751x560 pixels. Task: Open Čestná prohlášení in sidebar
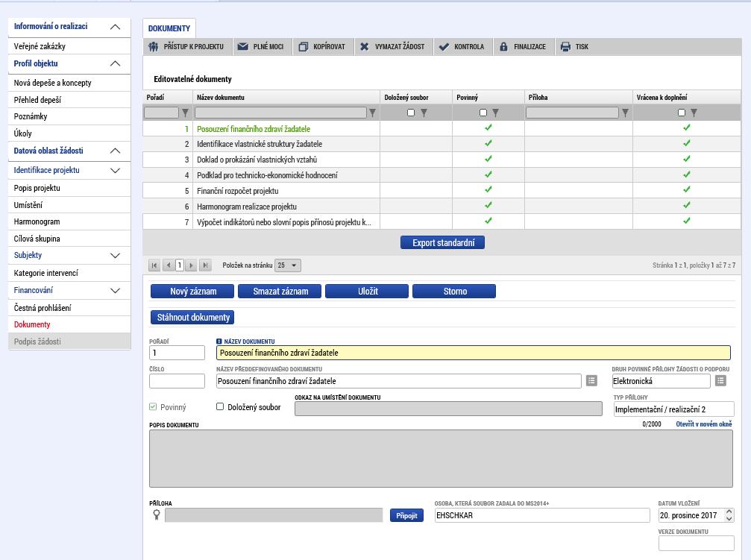(69, 308)
